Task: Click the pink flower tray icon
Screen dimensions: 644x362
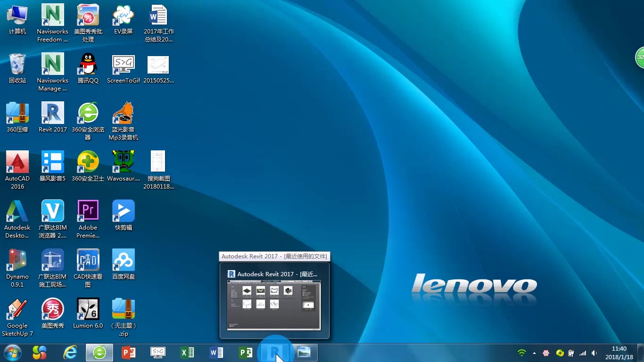Action: click(x=546, y=353)
